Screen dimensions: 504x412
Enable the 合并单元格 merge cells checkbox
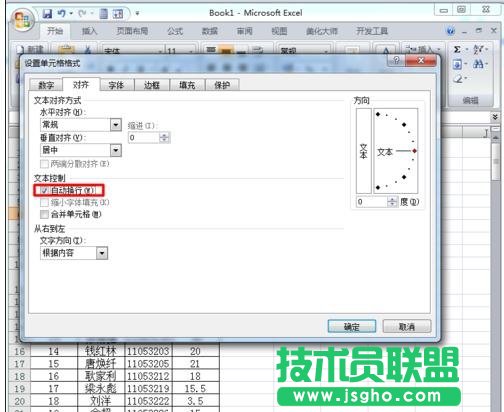pyautogui.click(x=44, y=214)
